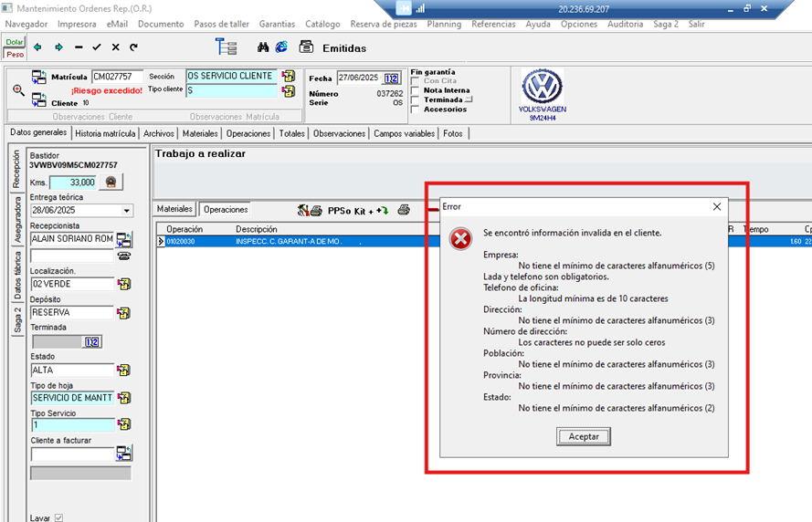Click the Matrícula input field
812x522 pixels.
click(x=117, y=77)
